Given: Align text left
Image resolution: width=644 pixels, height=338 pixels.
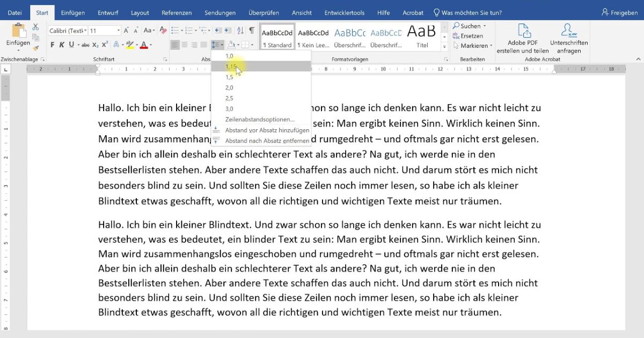Looking at the screenshot, I should (x=175, y=45).
